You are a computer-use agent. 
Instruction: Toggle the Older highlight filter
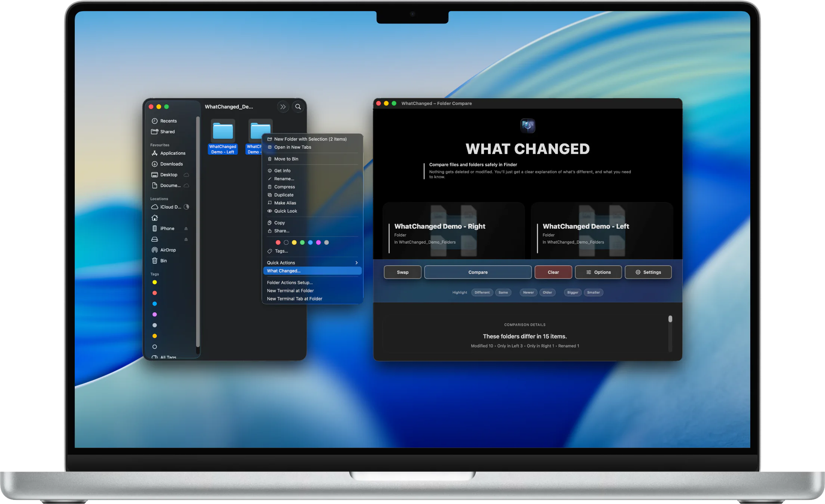coord(547,293)
